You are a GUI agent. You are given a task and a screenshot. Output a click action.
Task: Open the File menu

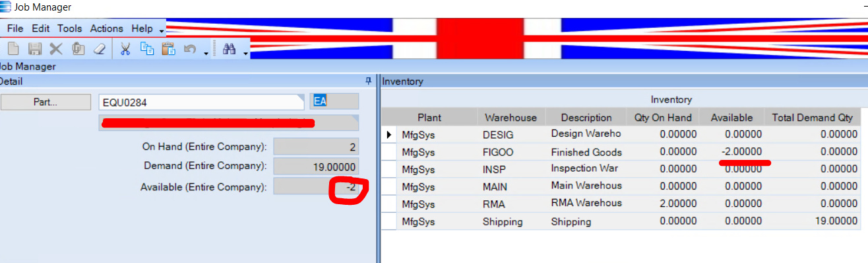[x=15, y=28]
